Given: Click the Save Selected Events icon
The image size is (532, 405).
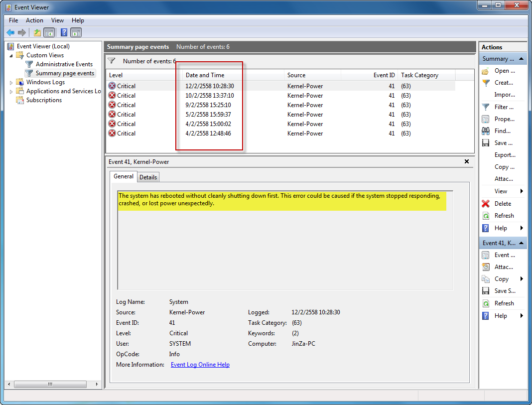Looking at the screenshot, I should pos(486,291).
